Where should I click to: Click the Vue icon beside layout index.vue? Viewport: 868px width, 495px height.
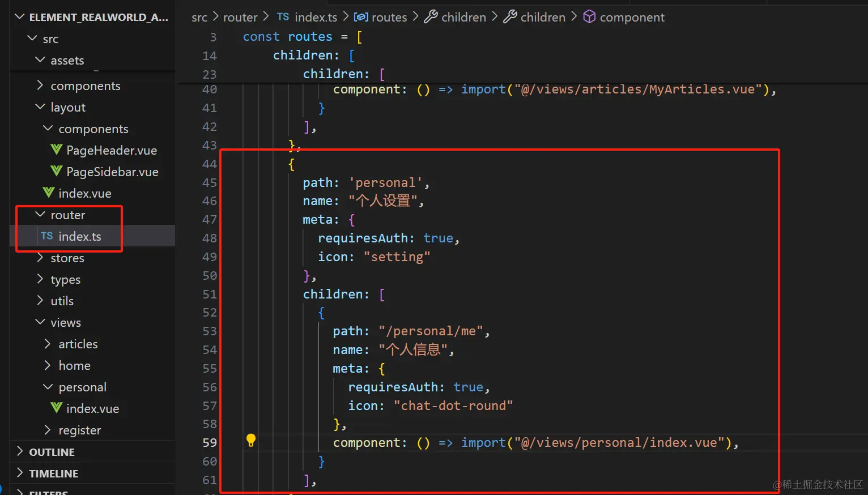coord(48,193)
